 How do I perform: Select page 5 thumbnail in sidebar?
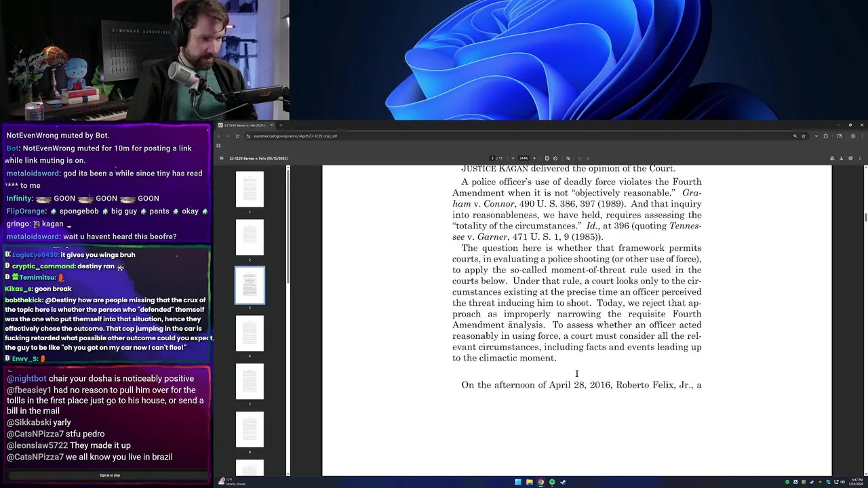(x=250, y=382)
